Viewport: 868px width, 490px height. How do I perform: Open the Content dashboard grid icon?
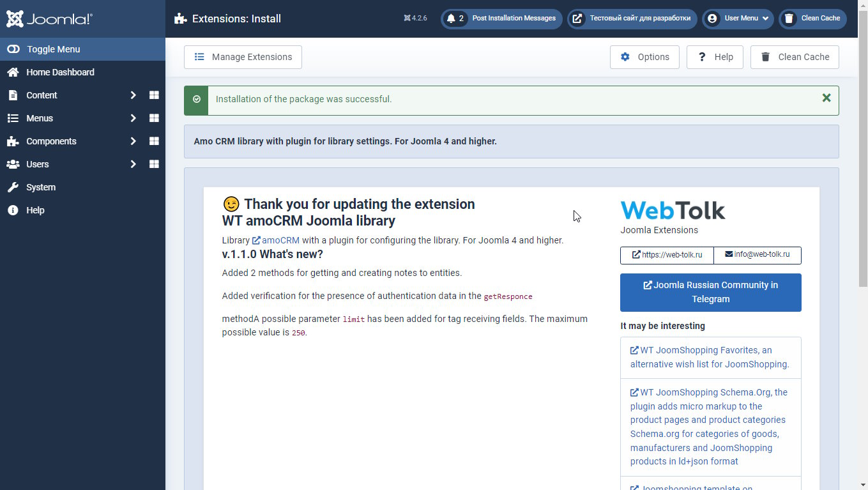(153, 95)
